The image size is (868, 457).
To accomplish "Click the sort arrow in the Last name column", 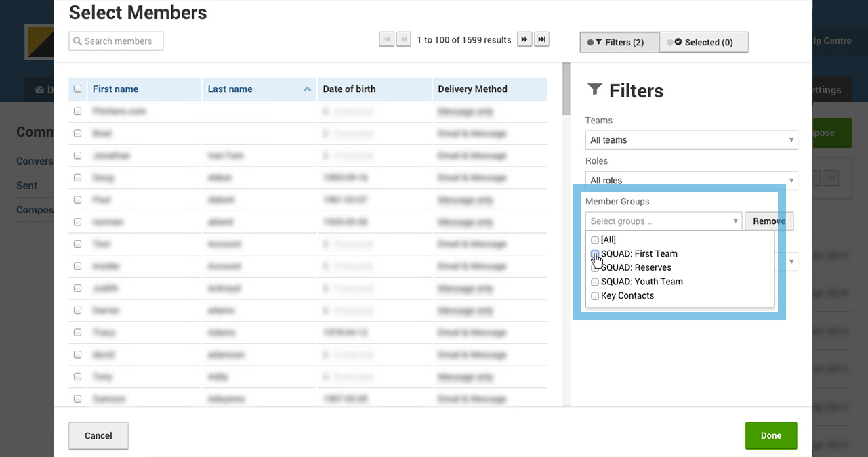I will 307,89.
